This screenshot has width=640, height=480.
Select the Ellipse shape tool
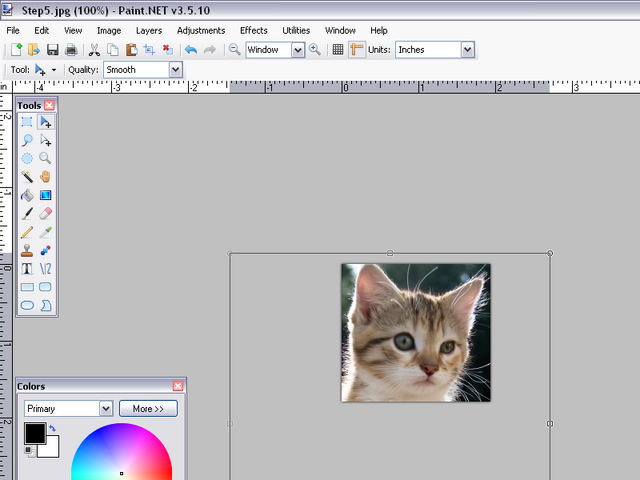[27, 305]
